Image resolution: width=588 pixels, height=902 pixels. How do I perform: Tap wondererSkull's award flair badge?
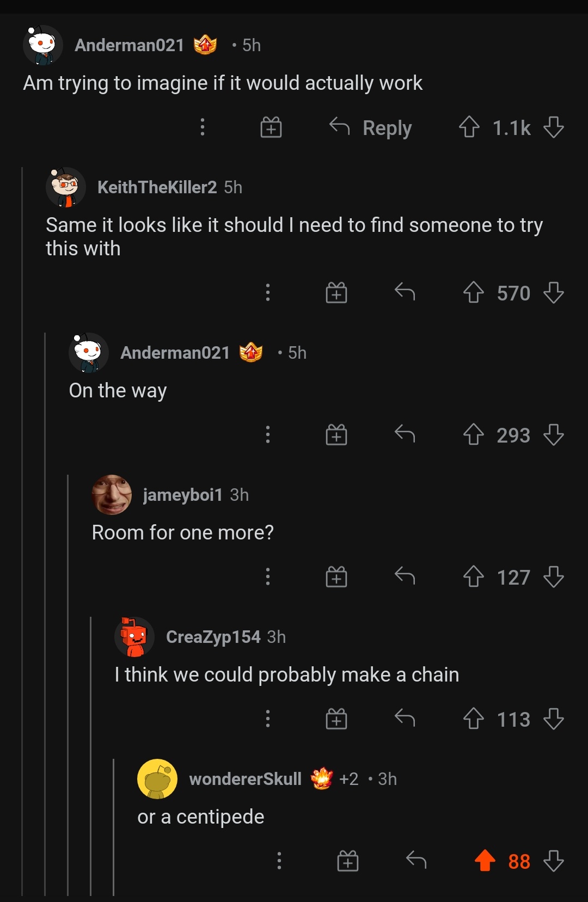click(x=322, y=779)
